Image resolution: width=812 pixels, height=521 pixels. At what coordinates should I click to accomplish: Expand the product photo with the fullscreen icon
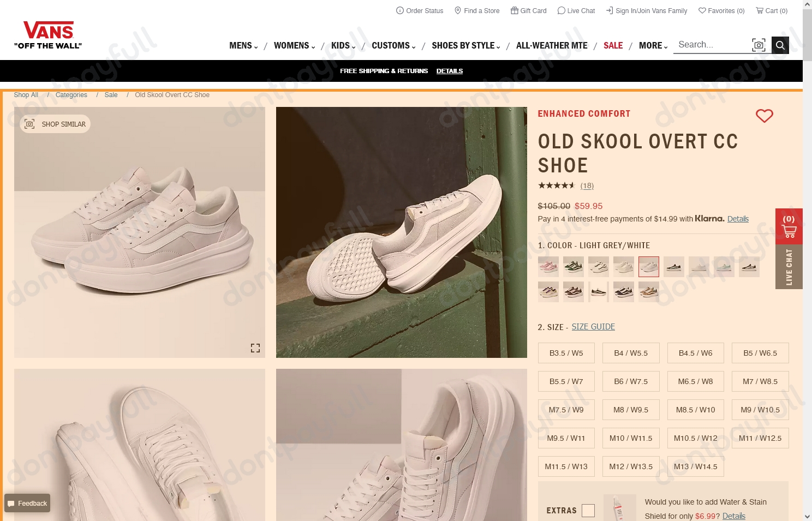click(x=255, y=348)
